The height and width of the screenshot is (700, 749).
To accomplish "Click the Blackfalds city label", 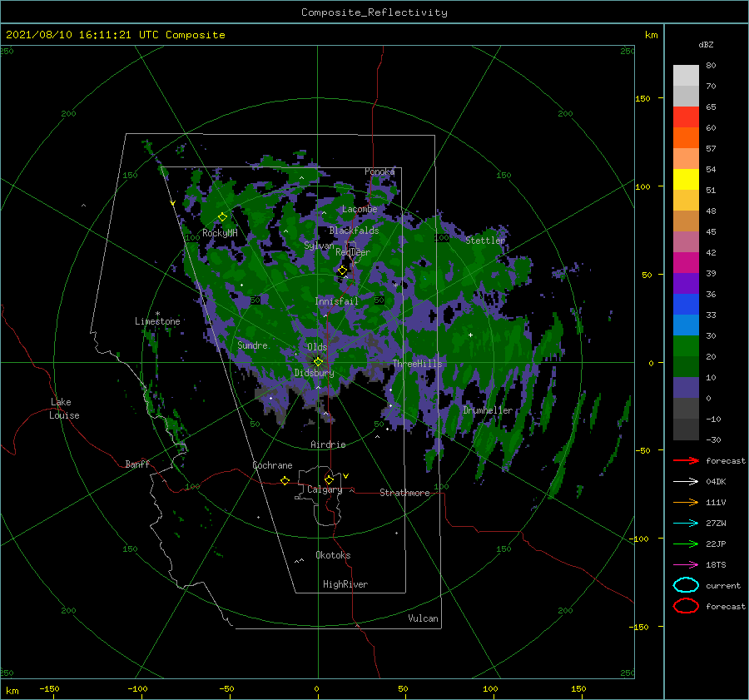I will click(x=354, y=231).
